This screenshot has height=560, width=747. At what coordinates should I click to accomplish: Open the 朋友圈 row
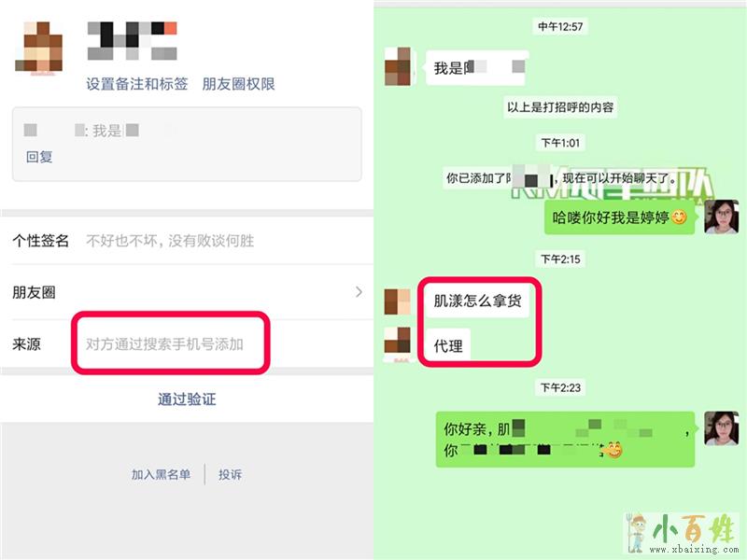[187, 292]
